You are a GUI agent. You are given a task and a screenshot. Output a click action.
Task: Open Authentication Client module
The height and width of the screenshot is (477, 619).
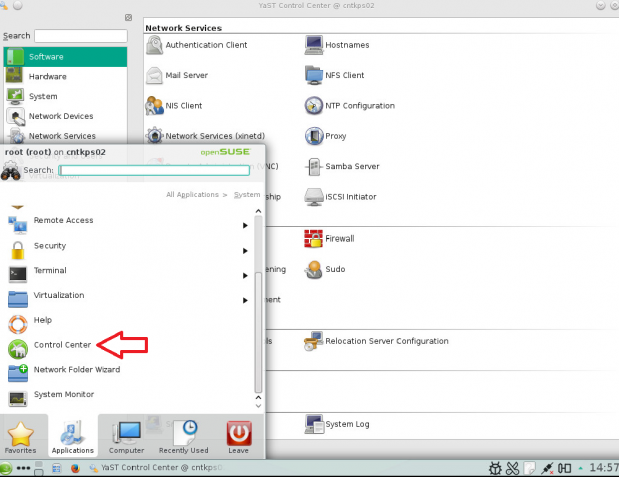(155, 45)
